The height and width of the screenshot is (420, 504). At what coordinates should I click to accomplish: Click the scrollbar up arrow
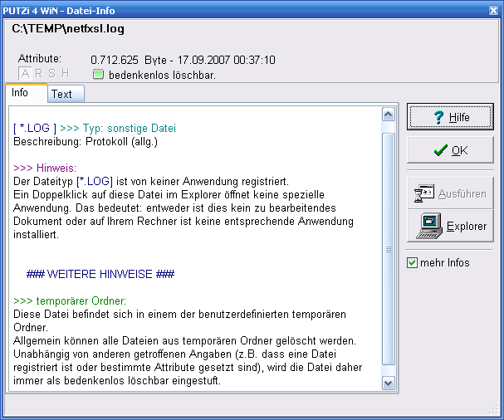click(x=389, y=115)
